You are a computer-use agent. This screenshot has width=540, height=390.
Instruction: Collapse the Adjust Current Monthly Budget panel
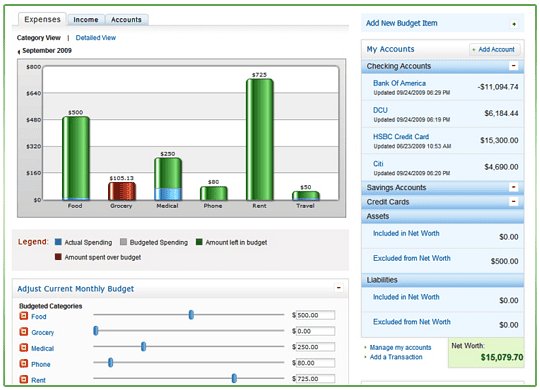point(339,287)
